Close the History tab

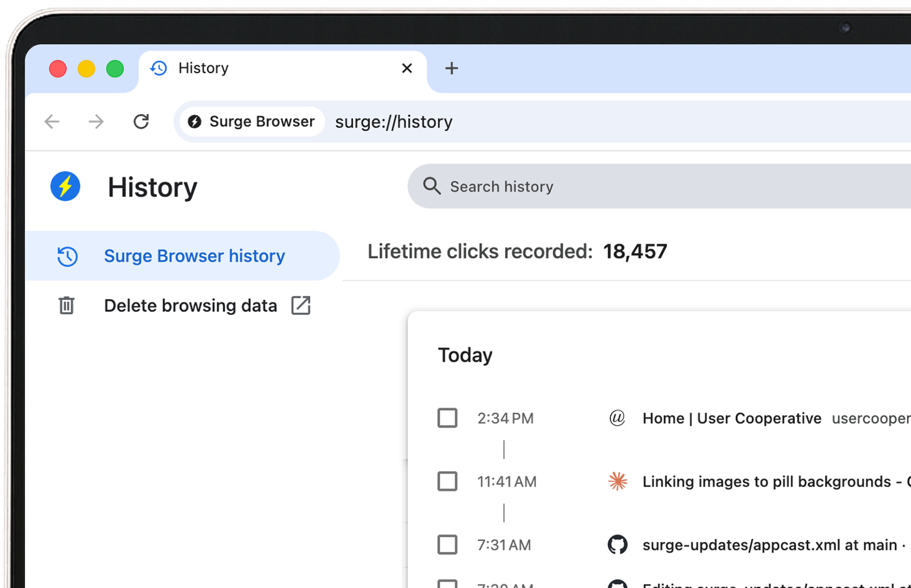pos(407,68)
